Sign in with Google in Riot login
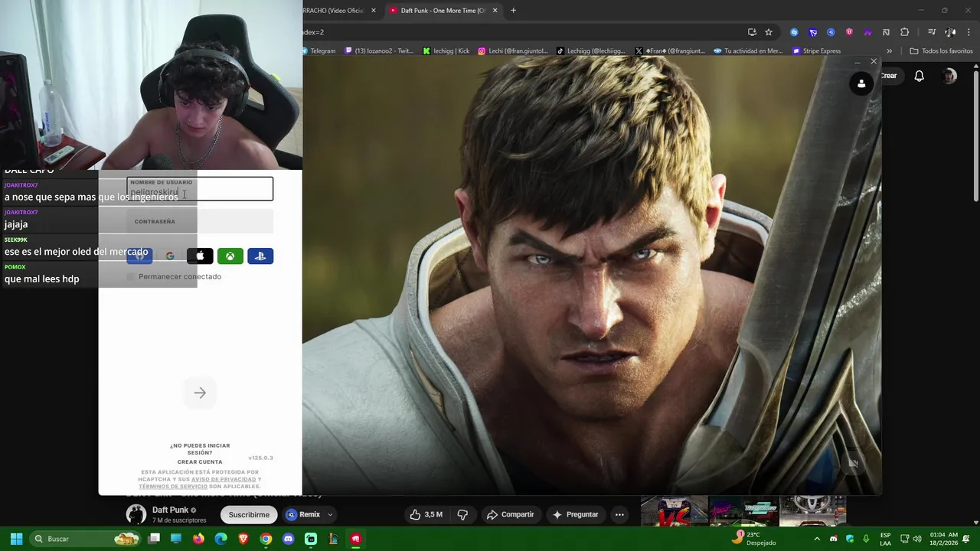Screen dimensions: 980x551 [170, 256]
